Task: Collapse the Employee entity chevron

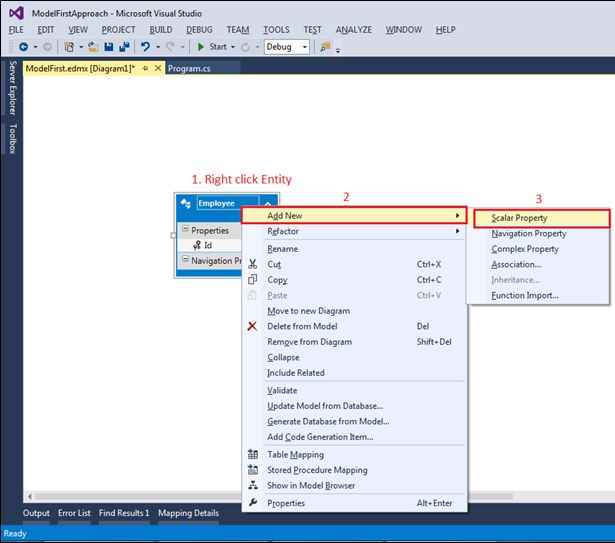Action: 268,204
